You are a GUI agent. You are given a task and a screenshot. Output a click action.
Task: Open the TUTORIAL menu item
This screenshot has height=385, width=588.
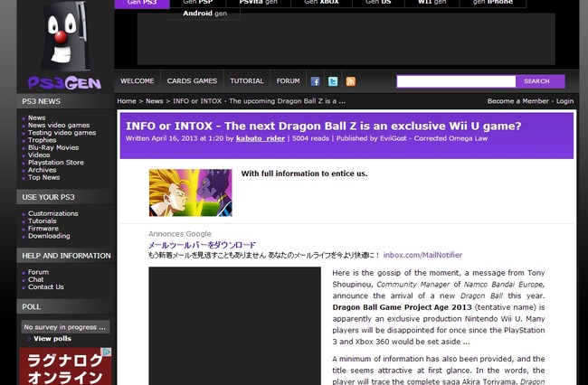[x=247, y=81]
